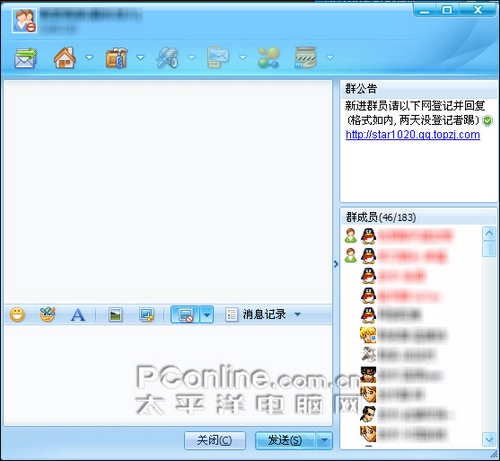The width and height of the screenshot is (500, 461).
Task: Open the emoticon smiley picker
Action: [x=17, y=314]
